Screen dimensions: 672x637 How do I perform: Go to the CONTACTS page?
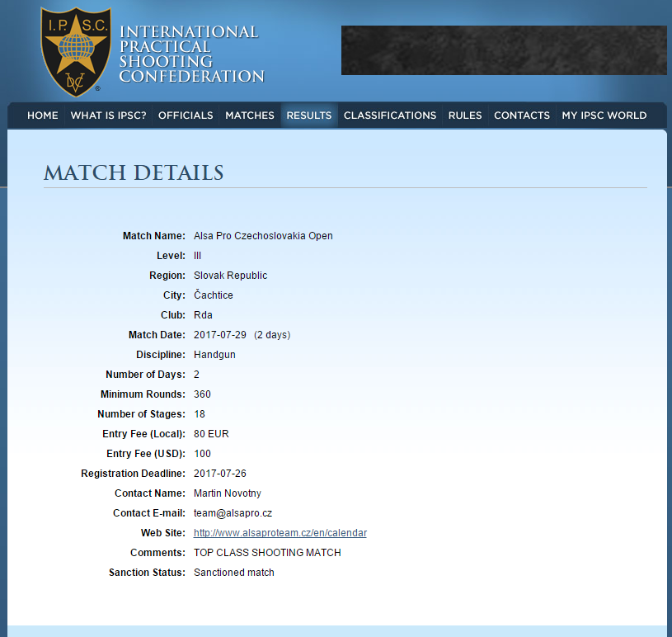tap(522, 116)
